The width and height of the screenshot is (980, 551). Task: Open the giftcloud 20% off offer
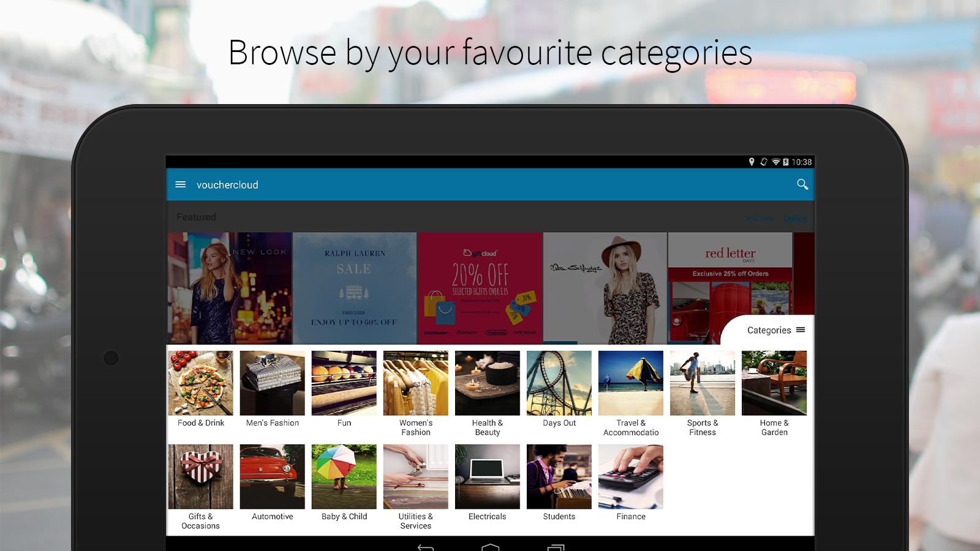coord(480,288)
